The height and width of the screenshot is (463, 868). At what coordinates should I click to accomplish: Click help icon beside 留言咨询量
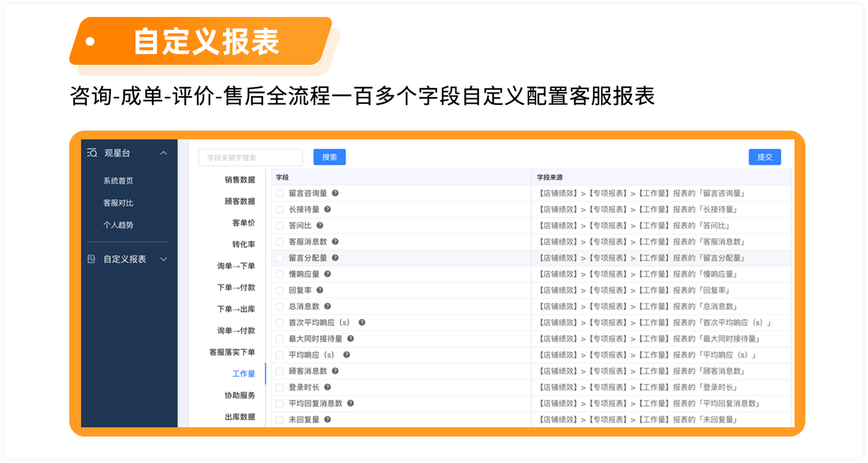(335, 193)
